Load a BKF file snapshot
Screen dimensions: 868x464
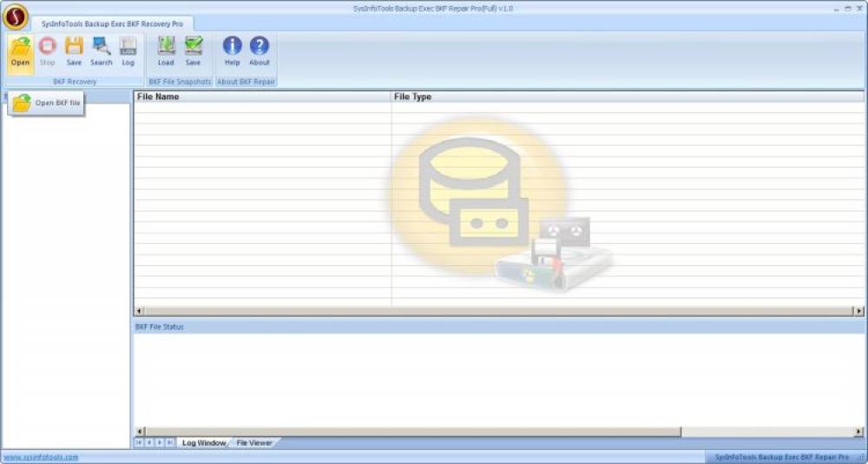pos(166,53)
